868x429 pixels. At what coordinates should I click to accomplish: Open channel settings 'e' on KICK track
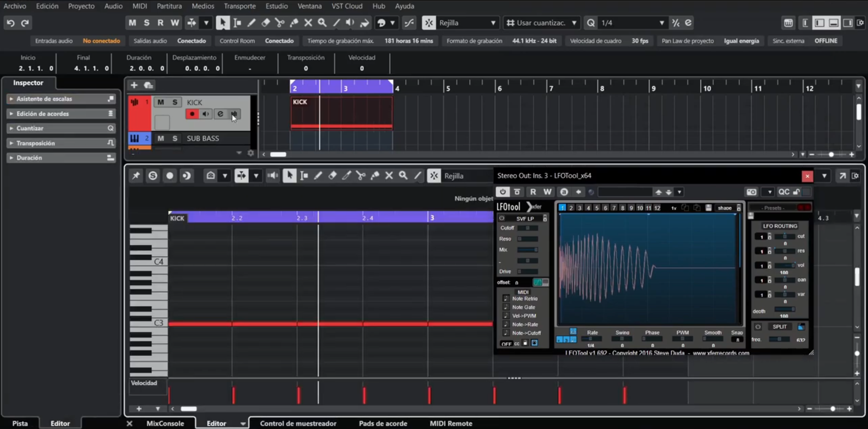[x=220, y=114]
